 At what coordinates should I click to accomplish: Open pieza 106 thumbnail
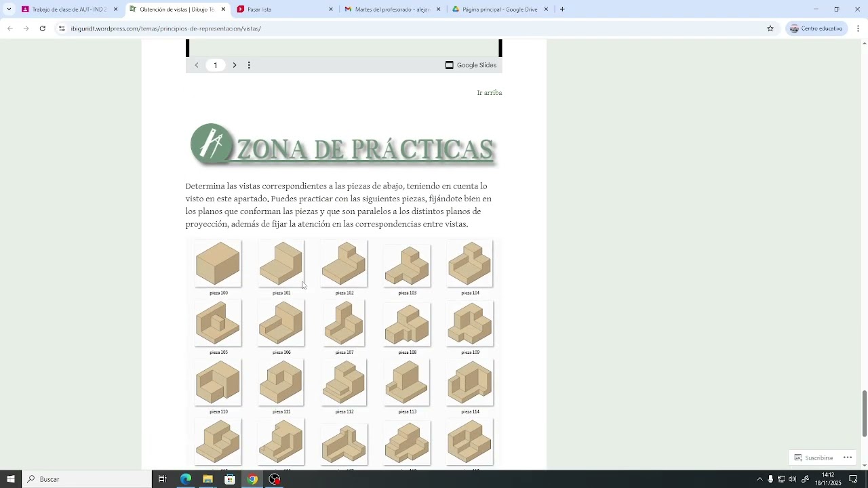pyautogui.click(x=281, y=323)
